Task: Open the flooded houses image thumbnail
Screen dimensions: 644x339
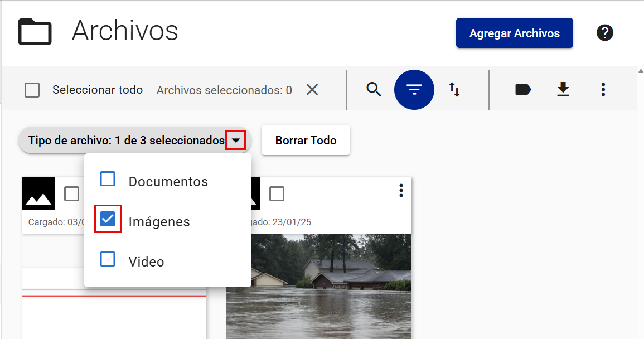Action: [329, 284]
